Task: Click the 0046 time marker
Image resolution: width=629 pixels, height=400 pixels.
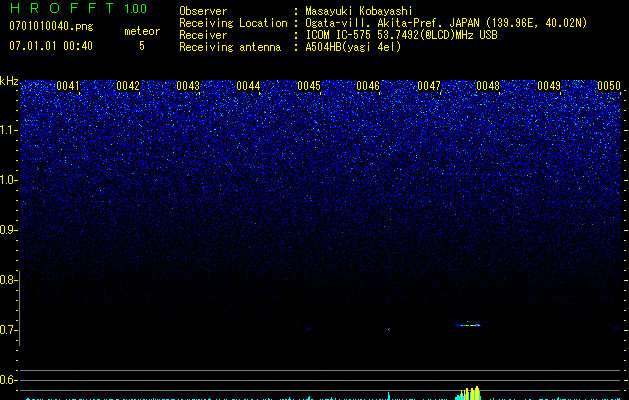Action: tap(368, 86)
